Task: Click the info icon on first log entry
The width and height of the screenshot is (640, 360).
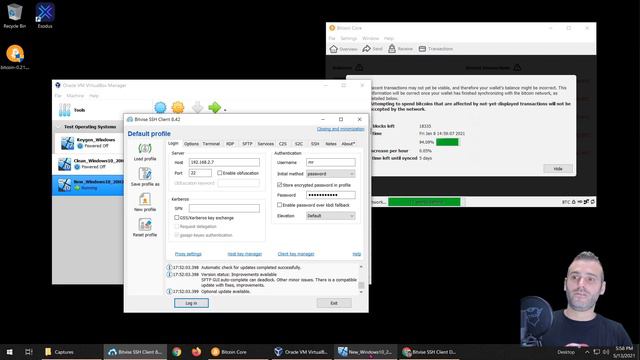Action: click(x=169, y=267)
